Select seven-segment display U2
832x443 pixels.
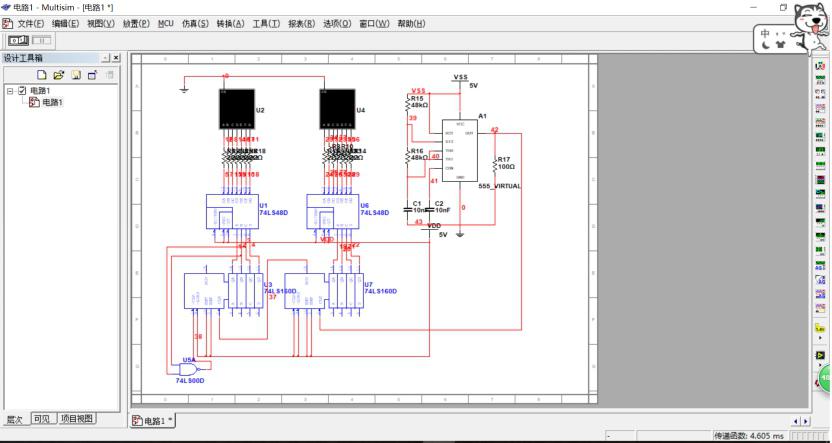[x=237, y=109]
